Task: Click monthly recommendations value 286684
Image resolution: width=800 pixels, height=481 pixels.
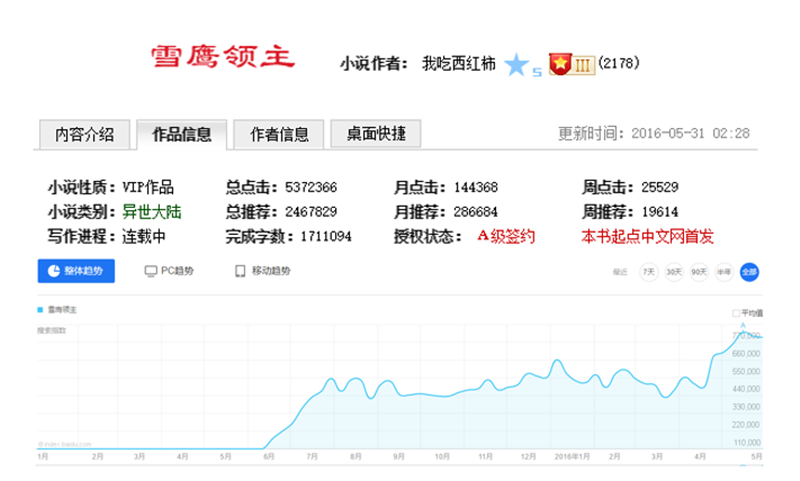Action: (476, 212)
